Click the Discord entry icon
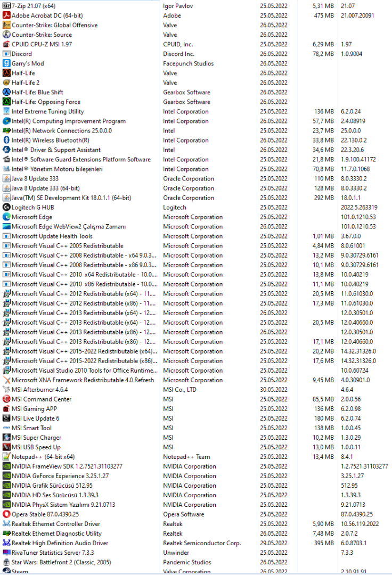This screenshot has height=575, width=392. [6, 54]
